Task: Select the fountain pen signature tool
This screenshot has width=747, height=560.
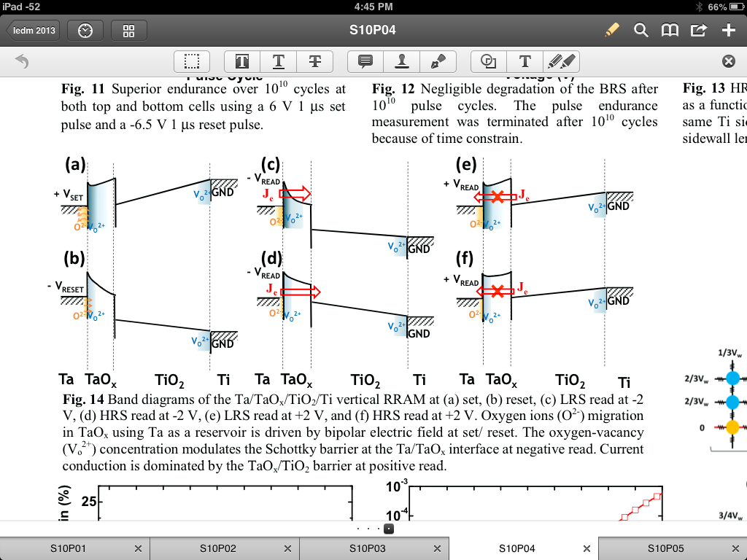Action: 438,62
